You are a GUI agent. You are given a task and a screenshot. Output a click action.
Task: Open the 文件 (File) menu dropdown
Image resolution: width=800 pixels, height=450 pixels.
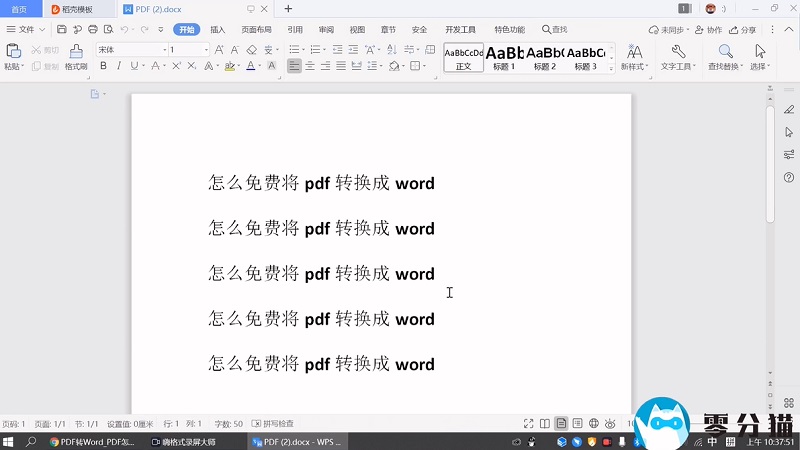point(26,30)
